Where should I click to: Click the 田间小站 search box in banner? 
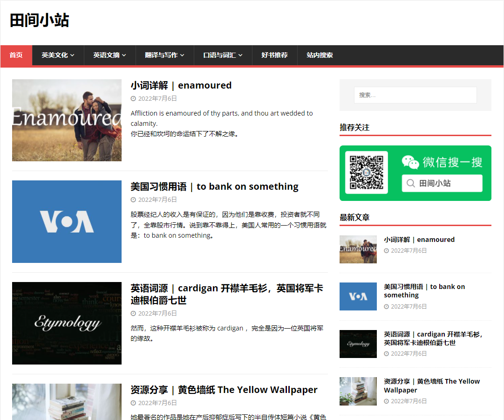coord(442,183)
